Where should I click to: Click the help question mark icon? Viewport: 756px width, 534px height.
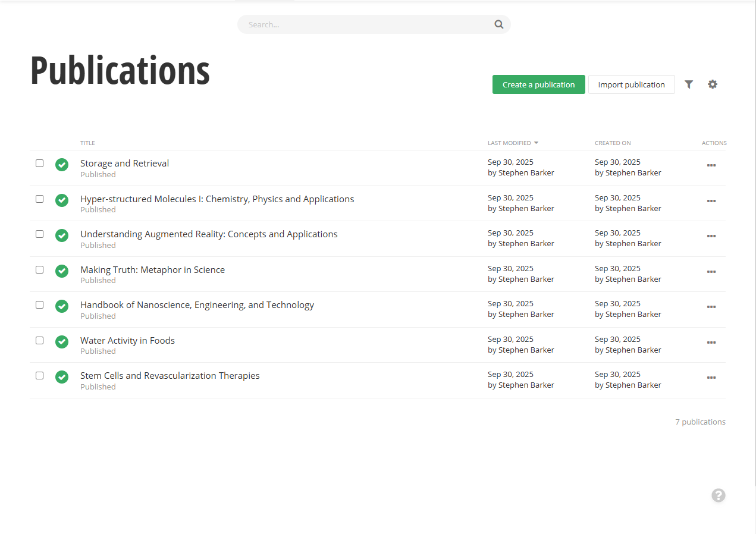tap(718, 495)
